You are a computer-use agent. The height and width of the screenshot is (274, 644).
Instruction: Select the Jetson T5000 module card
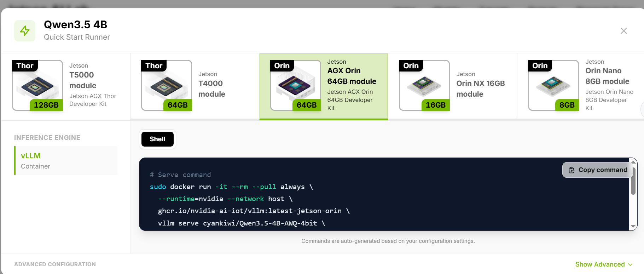tap(66, 86)
